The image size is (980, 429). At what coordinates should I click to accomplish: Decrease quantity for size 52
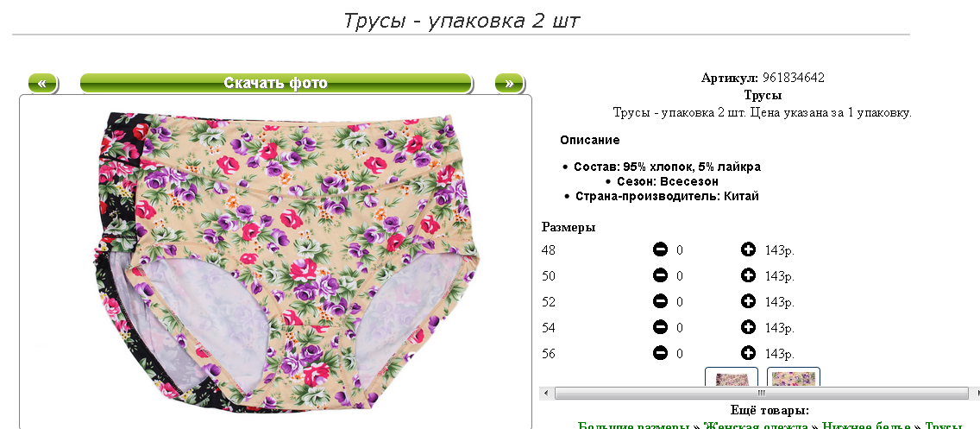pos(660,301)
